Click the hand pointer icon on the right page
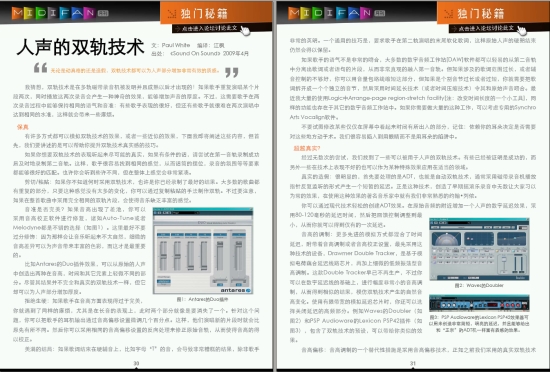The width and height of the screenshot is (550, 372). [522, 31]
